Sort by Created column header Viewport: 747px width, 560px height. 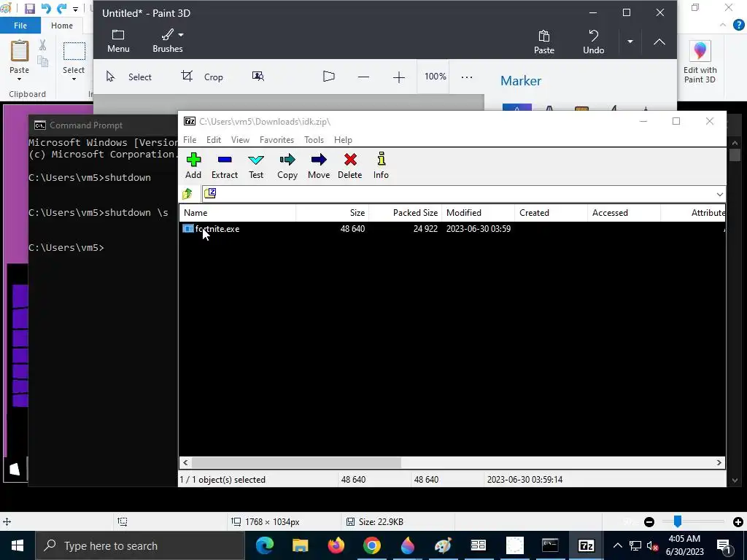(551, 213)
